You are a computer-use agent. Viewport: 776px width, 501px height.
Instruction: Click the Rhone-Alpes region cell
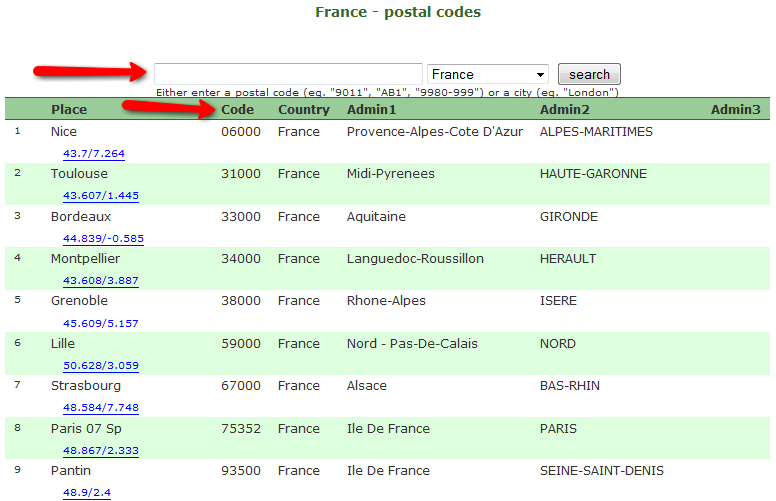pos(386,301)
